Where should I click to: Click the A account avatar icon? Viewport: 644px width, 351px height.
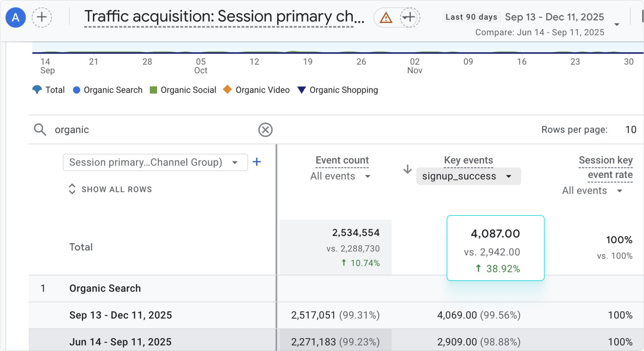(15, 18)
